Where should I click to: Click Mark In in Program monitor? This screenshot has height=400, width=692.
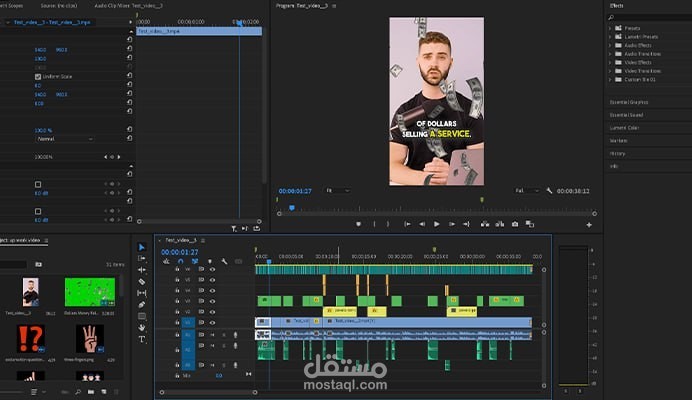[374, 224]
